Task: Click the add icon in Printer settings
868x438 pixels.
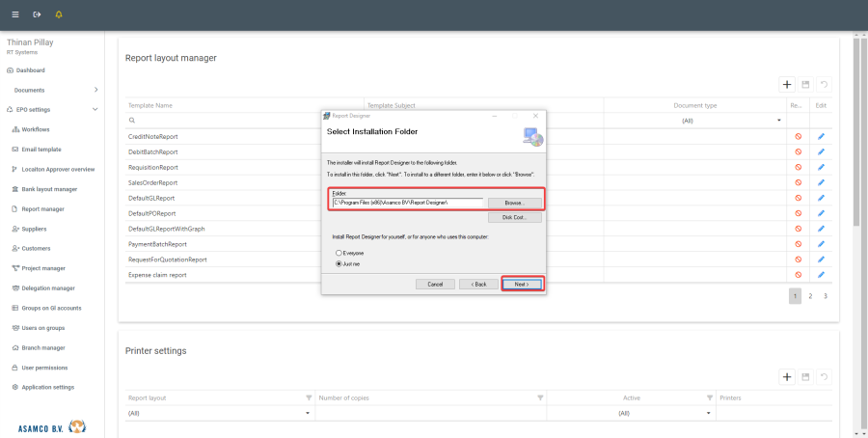Action: click(x=787, y=377)
